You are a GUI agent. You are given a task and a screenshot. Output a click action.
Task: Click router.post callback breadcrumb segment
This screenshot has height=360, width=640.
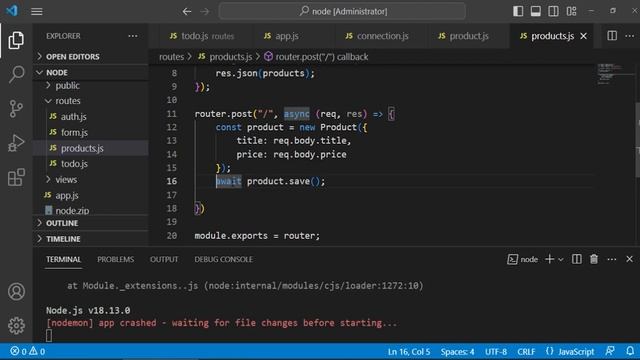pos(316,57)
